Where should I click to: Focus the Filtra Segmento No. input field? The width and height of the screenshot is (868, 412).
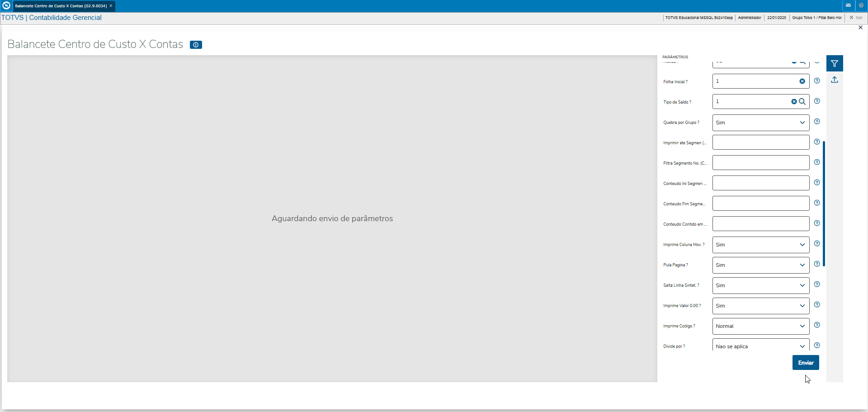coord(761,163)
